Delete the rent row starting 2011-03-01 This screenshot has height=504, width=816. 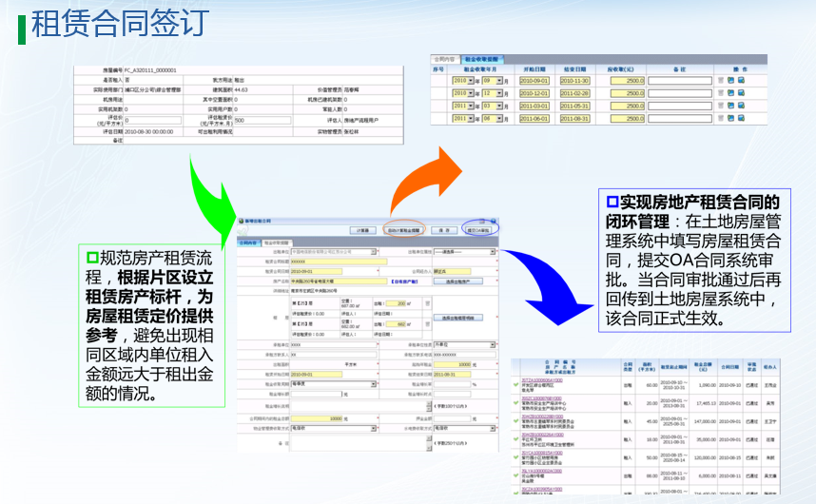tap(721, 106)
